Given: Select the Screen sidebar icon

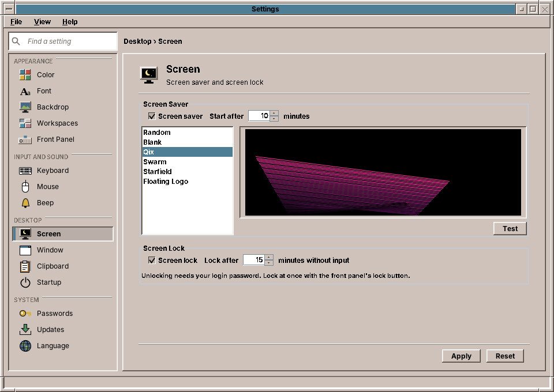Looking at the screenshot, I should tap(25, 234).
